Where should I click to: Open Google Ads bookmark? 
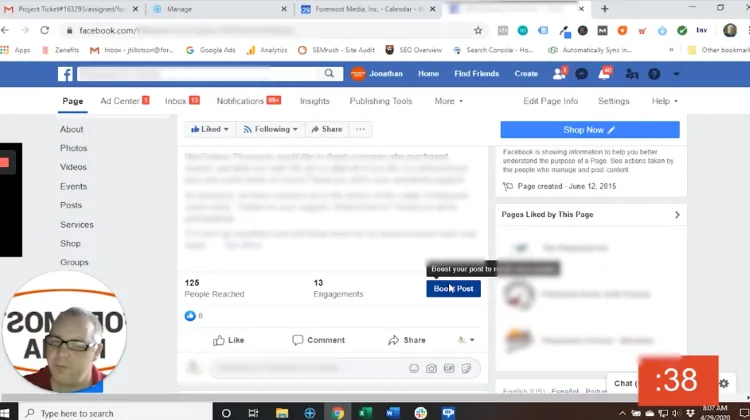[211, 50]
